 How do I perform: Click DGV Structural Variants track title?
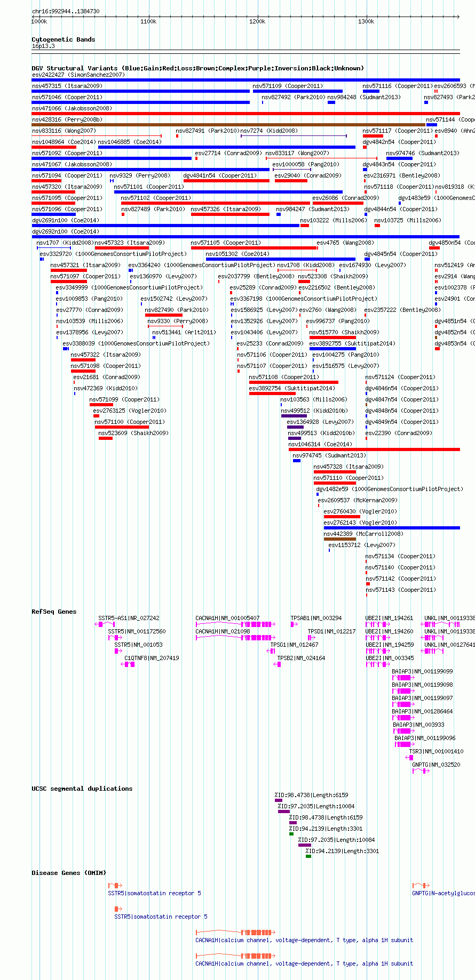[197, 68]
